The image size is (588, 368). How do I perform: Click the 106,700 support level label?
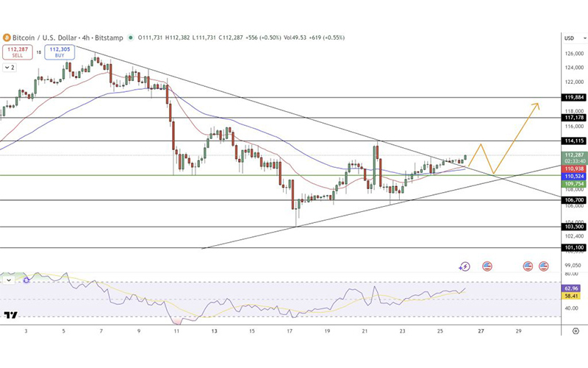coord(573,200)
